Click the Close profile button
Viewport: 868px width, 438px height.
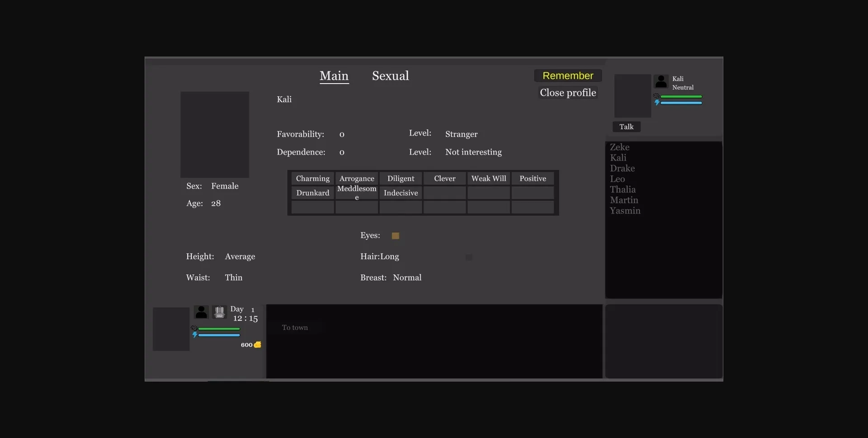click(x=568, y=93)
